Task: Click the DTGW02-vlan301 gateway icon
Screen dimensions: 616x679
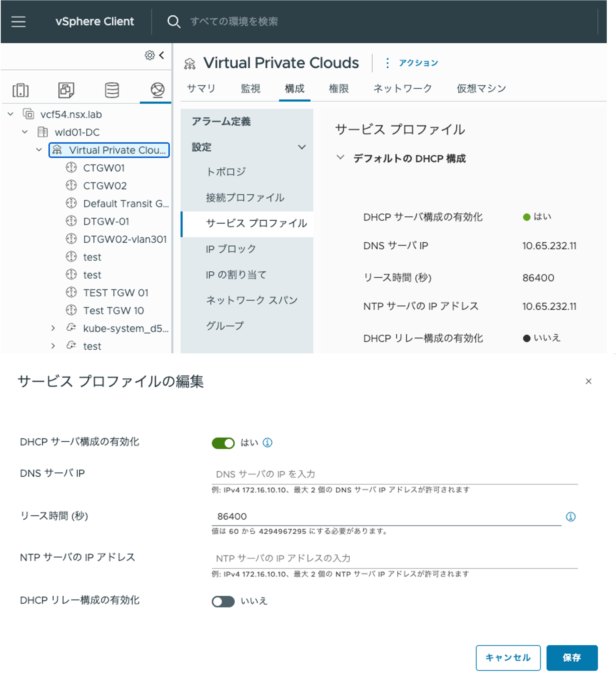Action: (x=71, y=239)
